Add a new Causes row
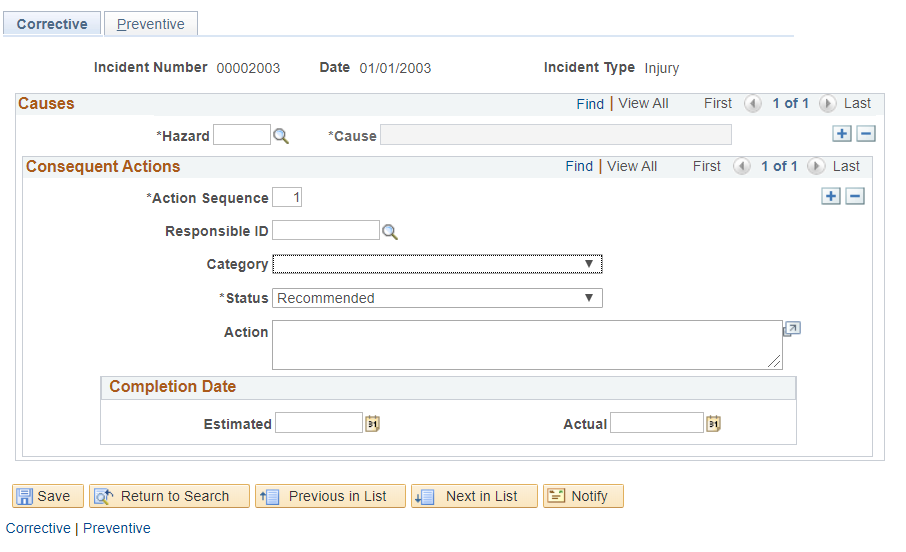This screenshot has height=552, width=906. coord(842,134)
